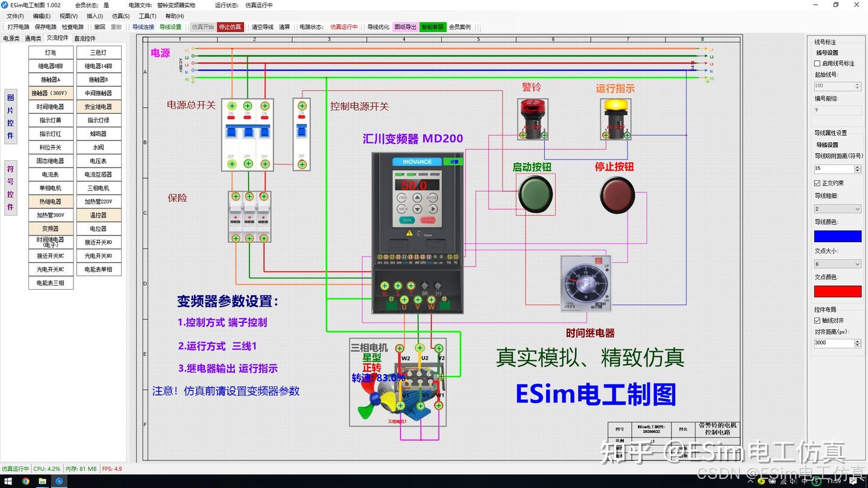
Task: Open the 文件(F) menu
Action: pyautogui.click(x=15, y=16)
